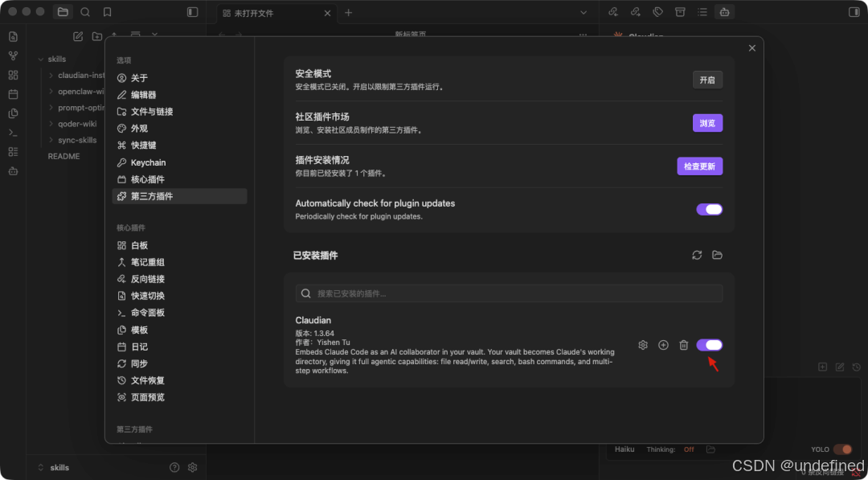Image resolution: width=868 pixels, height=480 pixels.
Task: Expand the sync-skills folder
Action: [51, 140]
